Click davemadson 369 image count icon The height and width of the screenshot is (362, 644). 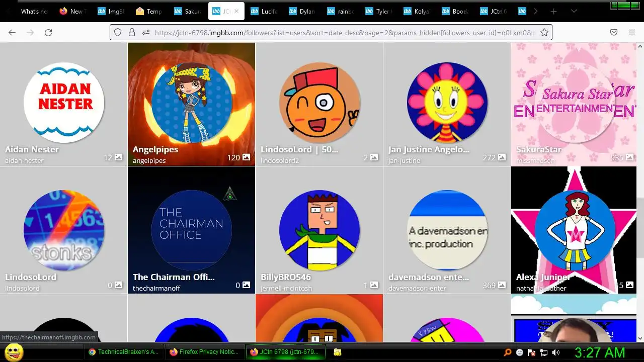(502, 285)
